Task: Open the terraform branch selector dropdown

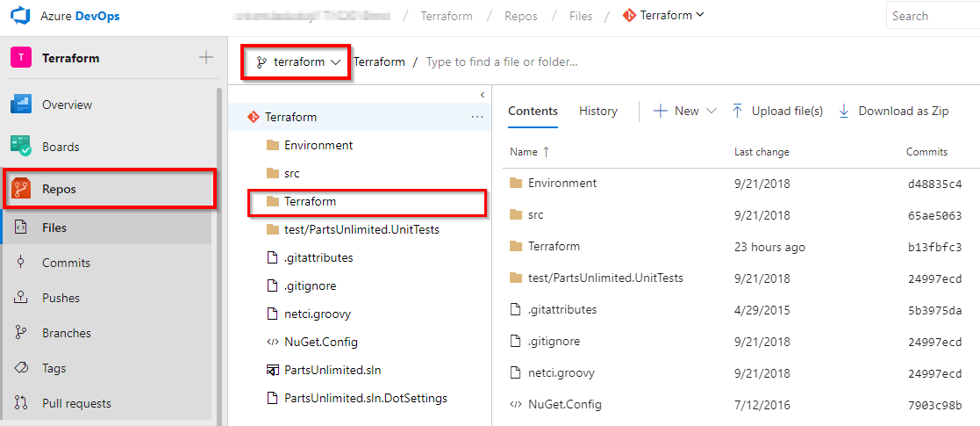Action: pyautogui.click(x=298, y=62)
